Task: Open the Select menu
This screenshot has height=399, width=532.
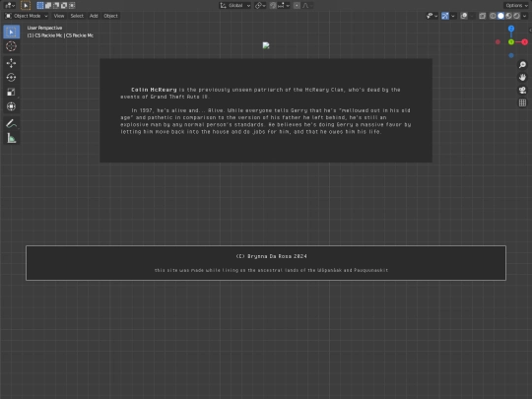Action: [x=77, y=16]
